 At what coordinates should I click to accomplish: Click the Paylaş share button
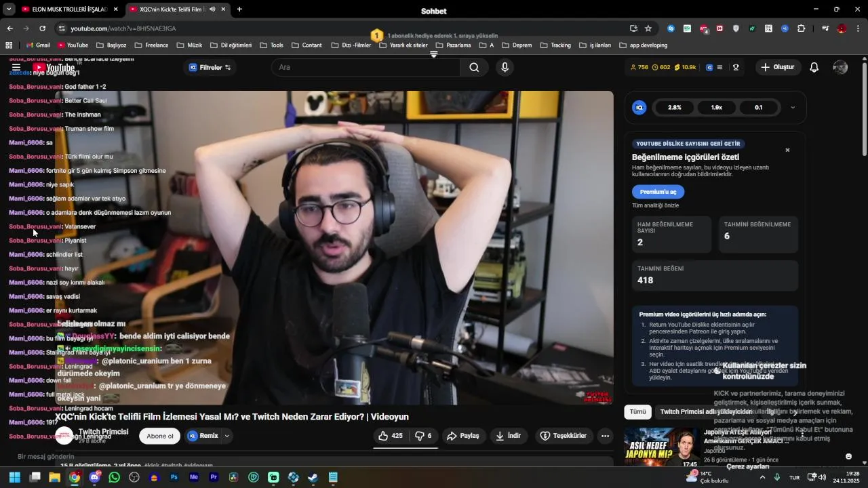tap(462, 436)
